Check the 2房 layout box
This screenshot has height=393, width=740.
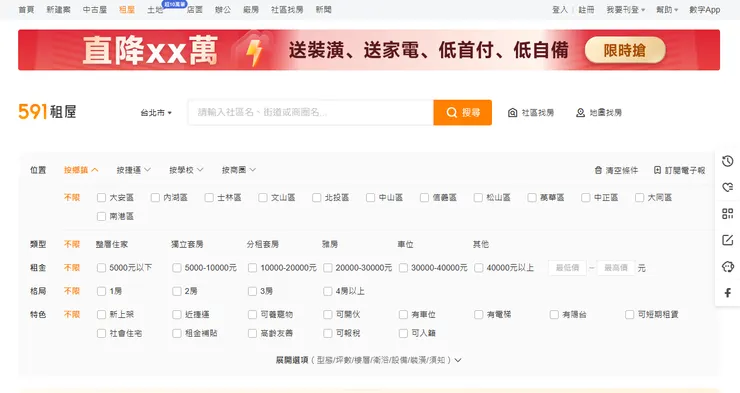coord(177,292)
